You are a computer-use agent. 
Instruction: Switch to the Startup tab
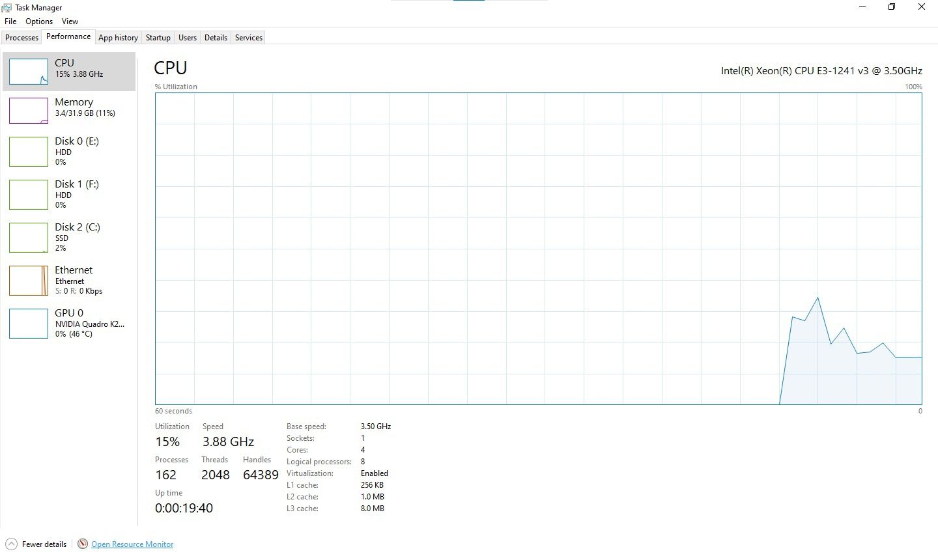[x=158, y=38]
